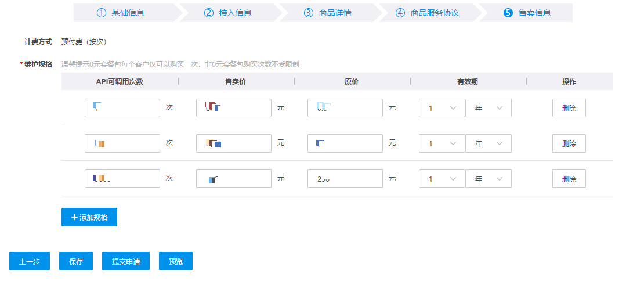Click the 添加规格 plus button
Viewport: 644px width, 285px height.
tap(89, 217)
